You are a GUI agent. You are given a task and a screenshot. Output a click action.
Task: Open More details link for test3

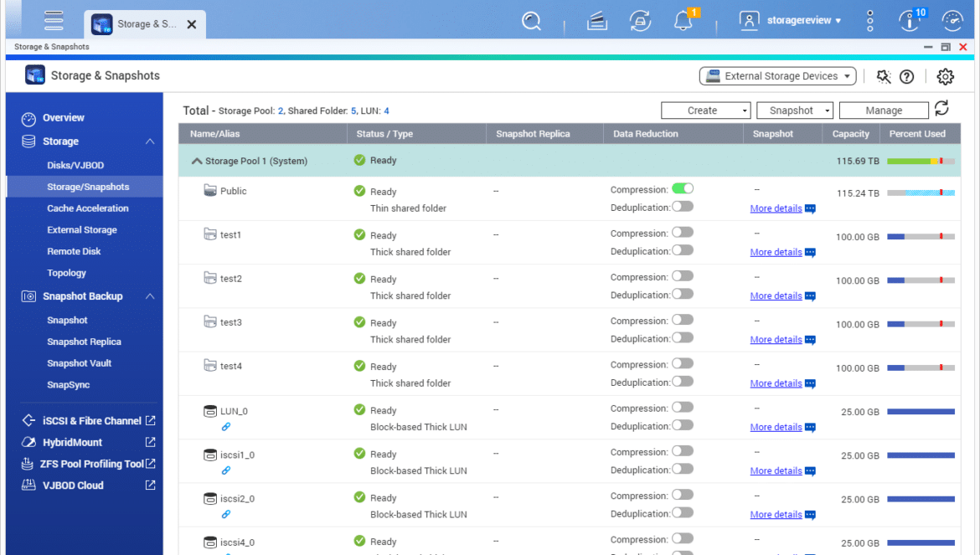click(x=776, y=340)
